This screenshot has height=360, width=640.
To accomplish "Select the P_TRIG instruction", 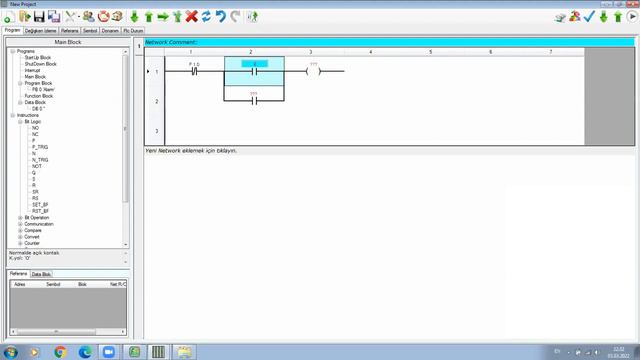I will pos(40,147).
